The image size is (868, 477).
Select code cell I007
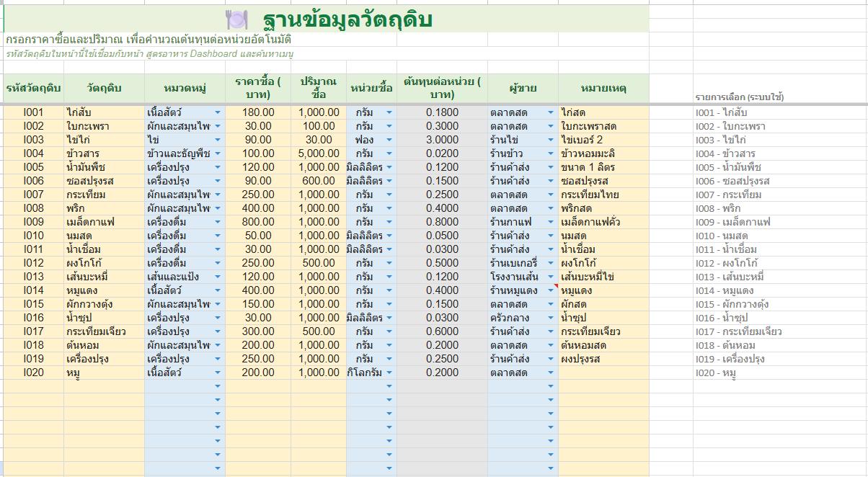pyautogui.click(x=33, y=195)
